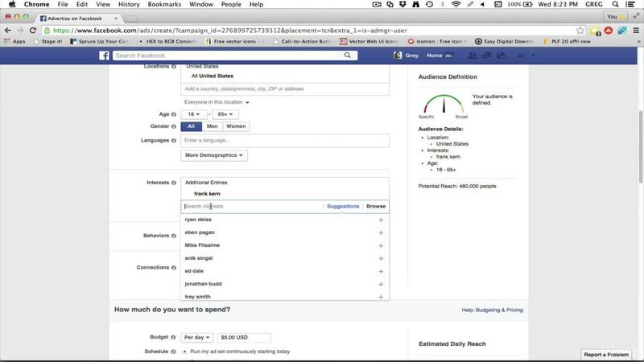Image resolution: width=644 pixels, height=362 pixels.
Task: Open Facebook notifications globe icon
Action: pos(501,56)
